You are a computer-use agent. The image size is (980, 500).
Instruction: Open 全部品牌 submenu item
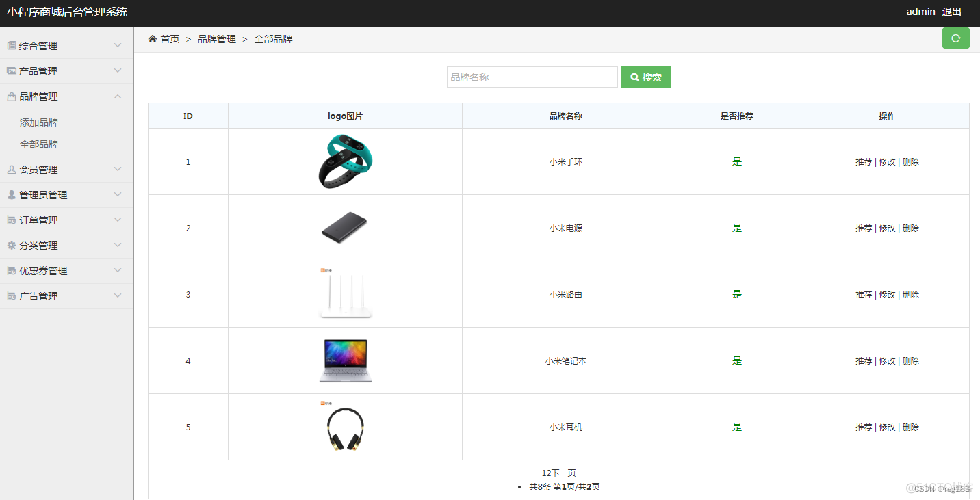click(39, 144)
